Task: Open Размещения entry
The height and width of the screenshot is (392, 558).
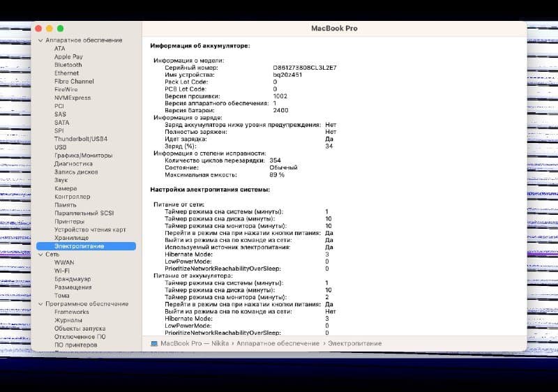Action: 73,287
